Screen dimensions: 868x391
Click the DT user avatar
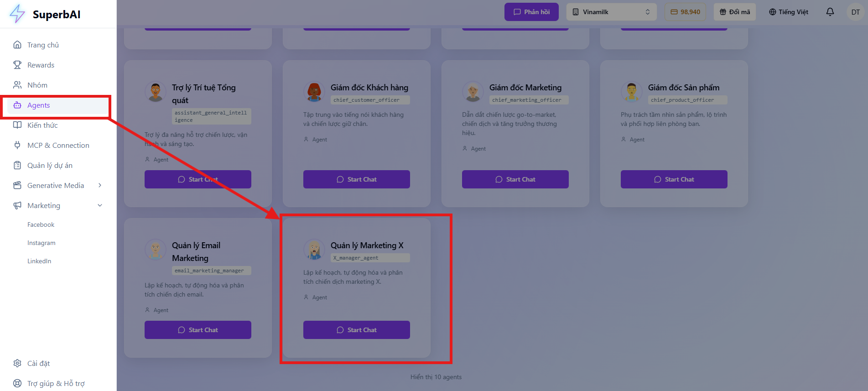tap(855, 12)
